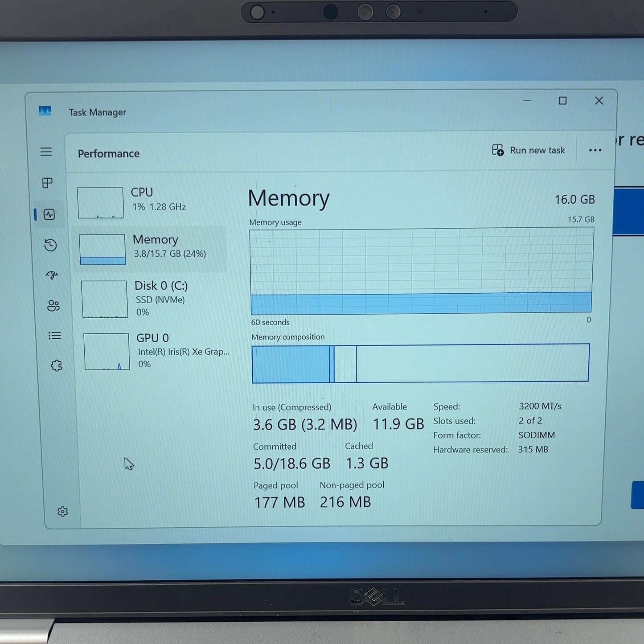Click the Performance page heading
Viewport: 644px width, 644px height.
pos(109,154)
